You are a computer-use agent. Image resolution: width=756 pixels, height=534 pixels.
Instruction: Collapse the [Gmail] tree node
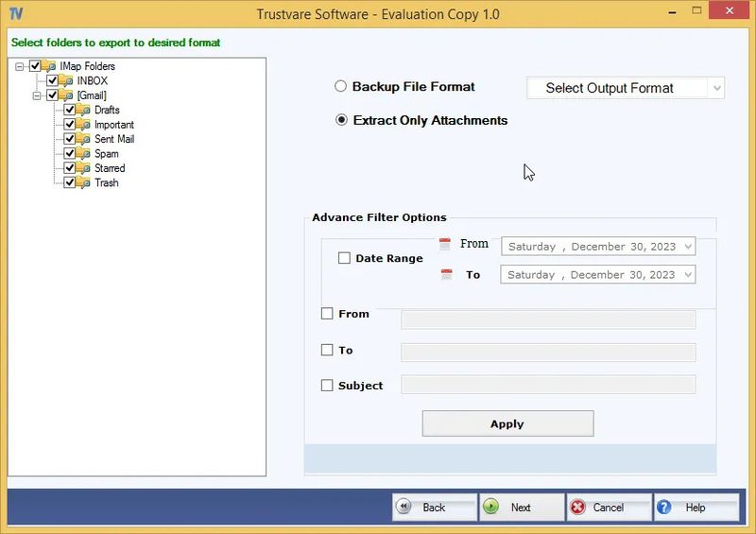coord(37,95)
